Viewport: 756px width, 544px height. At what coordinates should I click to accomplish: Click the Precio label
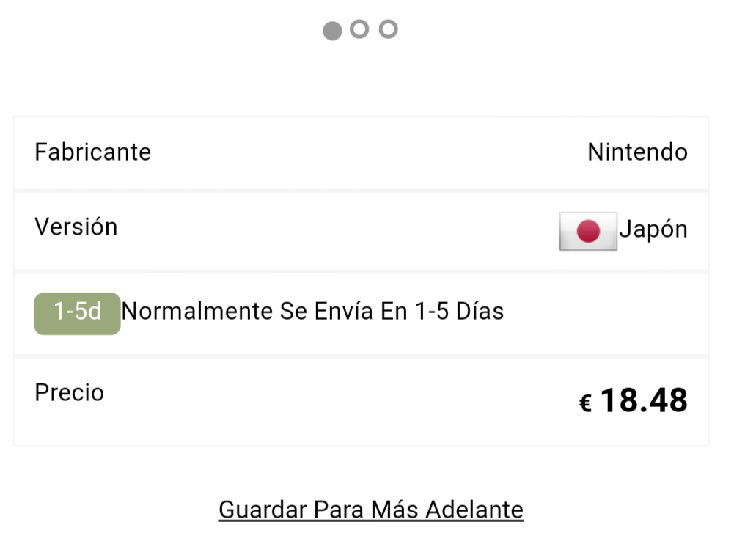tap(69, 392)
